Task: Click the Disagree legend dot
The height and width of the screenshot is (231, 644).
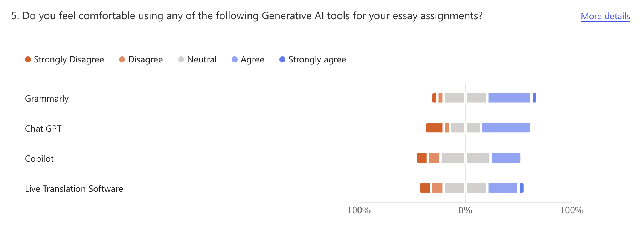Action: pos(122,59)
